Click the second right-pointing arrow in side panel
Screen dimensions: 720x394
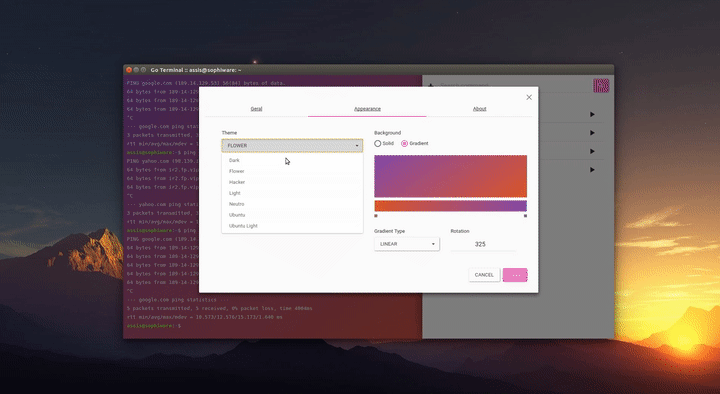click(x=592, y=133)
